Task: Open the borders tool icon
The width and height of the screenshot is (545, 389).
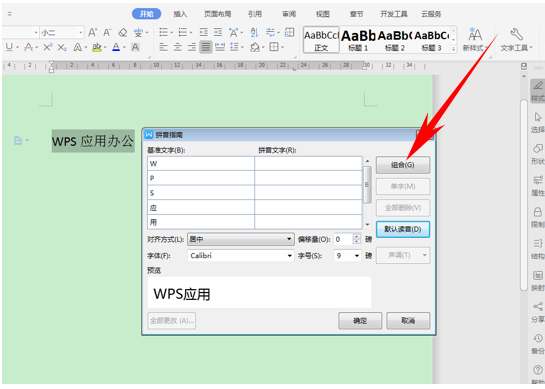Action: (274, 47)
